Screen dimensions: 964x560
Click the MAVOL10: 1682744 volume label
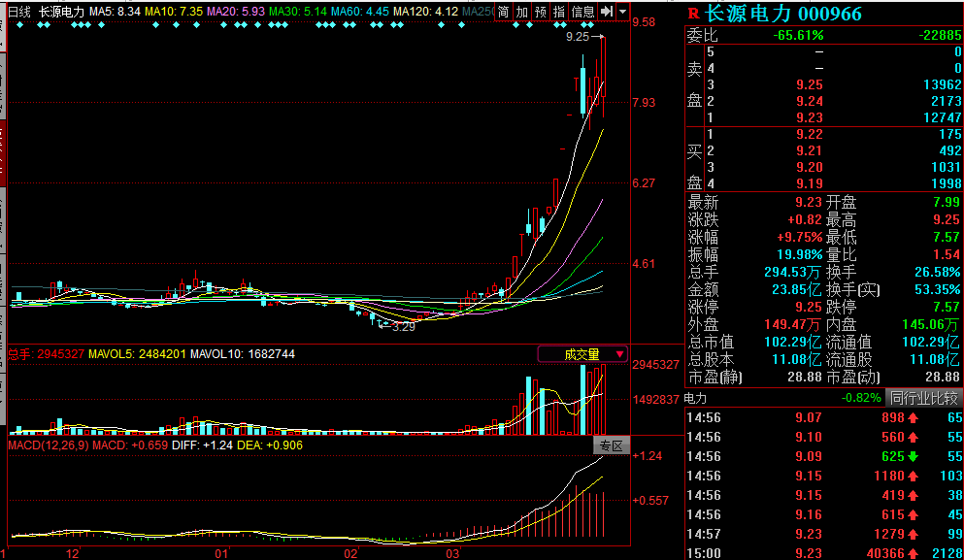click(243, 354)
